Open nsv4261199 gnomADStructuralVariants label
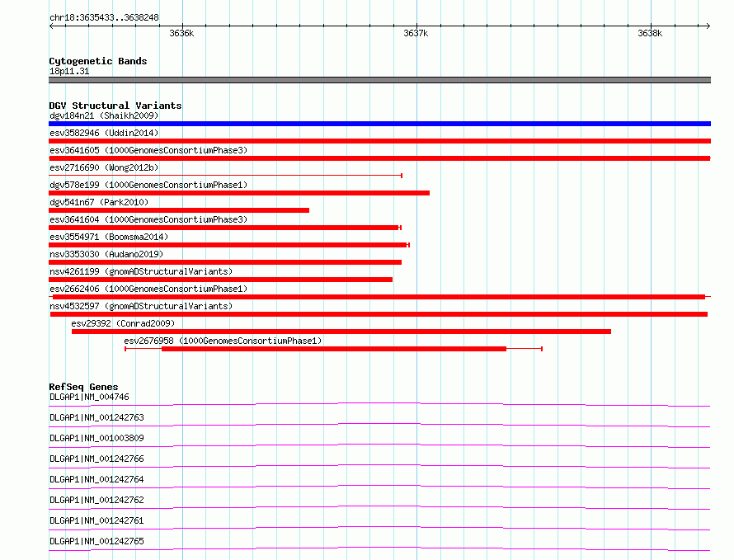Viewport: 734px width, 560px height. pos(141,271)
